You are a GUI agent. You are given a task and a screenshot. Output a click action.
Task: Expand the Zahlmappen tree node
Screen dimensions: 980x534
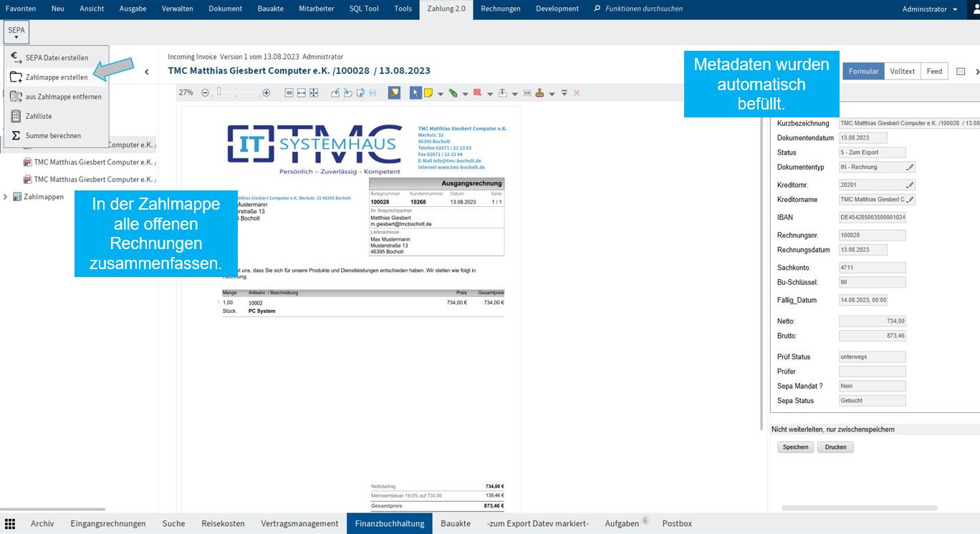(x=6, y=197)
